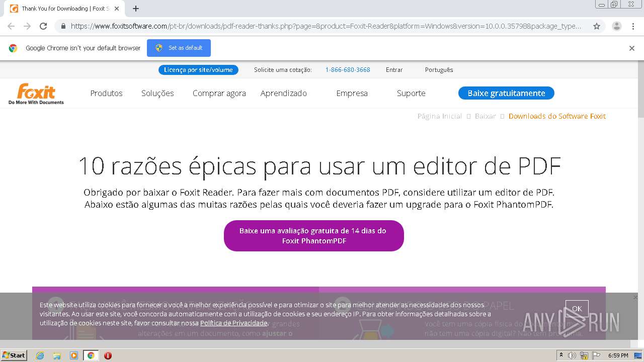The height and width of the screenshot is (362, 644).
Task: Open the Empresa menu
Action: point(352,93)
